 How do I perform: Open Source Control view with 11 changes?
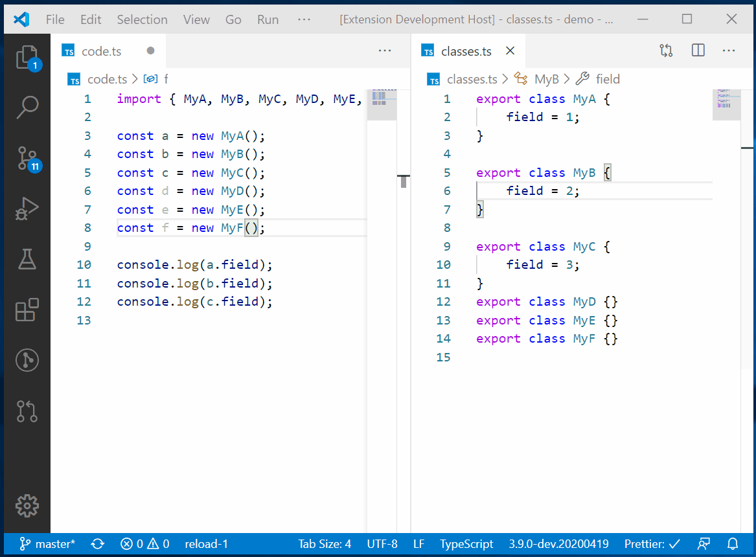click(27, 159)
